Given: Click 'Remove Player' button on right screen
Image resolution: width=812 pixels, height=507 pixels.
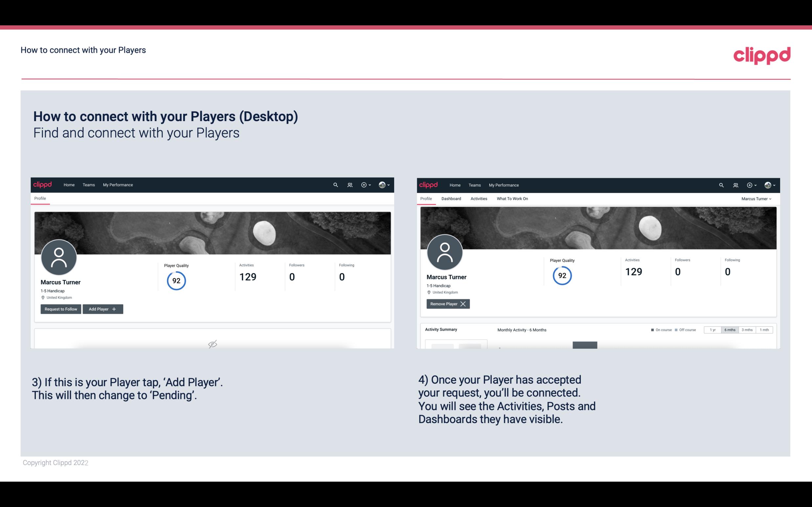Looking at the screenshot, I should 448,304.
